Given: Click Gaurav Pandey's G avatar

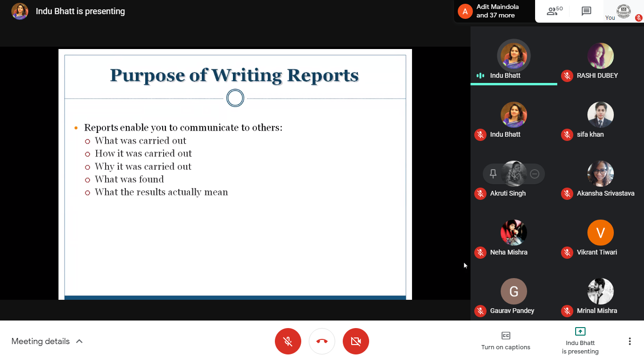Looking at the screenshot, I should pos(513,291).
